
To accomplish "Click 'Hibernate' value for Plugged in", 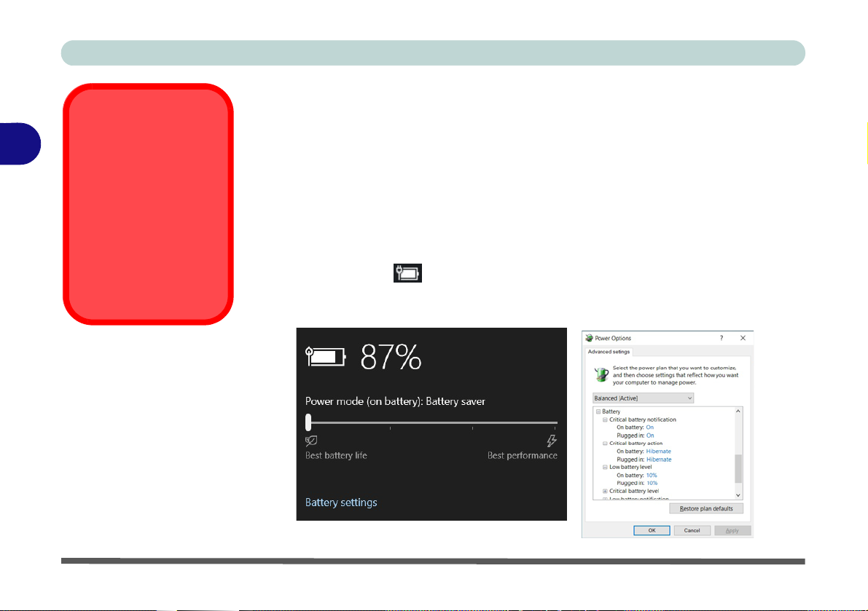I will [659, 460].
